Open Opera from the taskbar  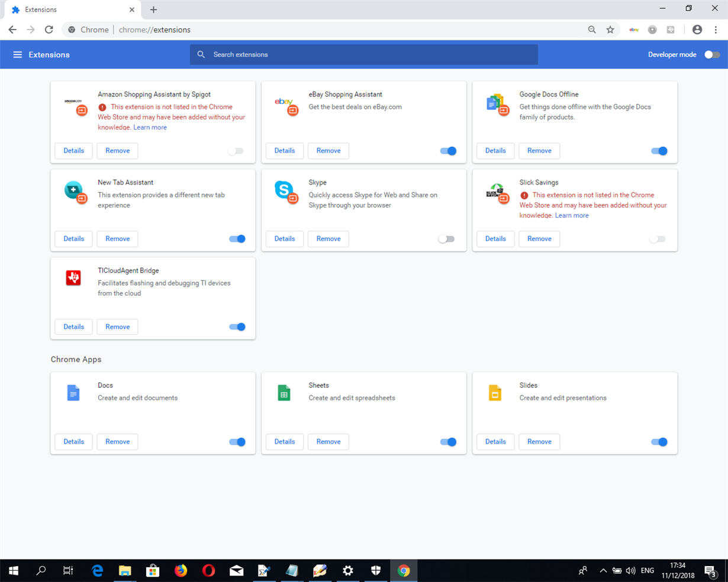tap(208, 571)
